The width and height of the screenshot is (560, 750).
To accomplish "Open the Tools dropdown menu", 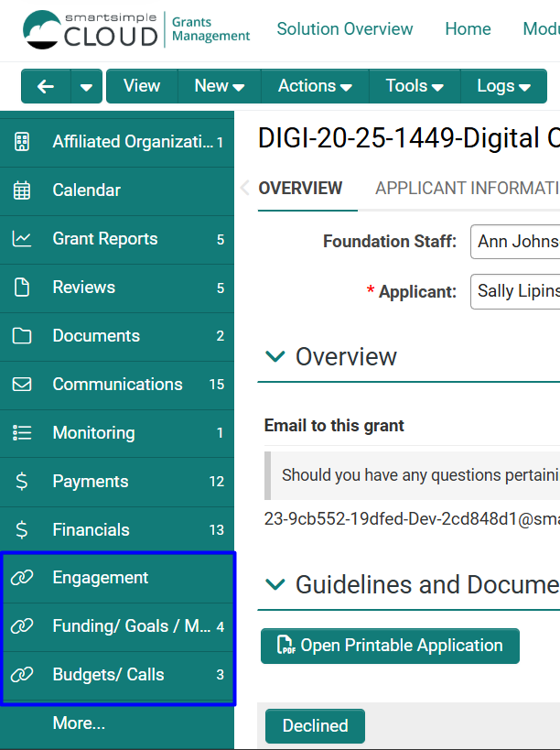I will (x=415, y=86).
